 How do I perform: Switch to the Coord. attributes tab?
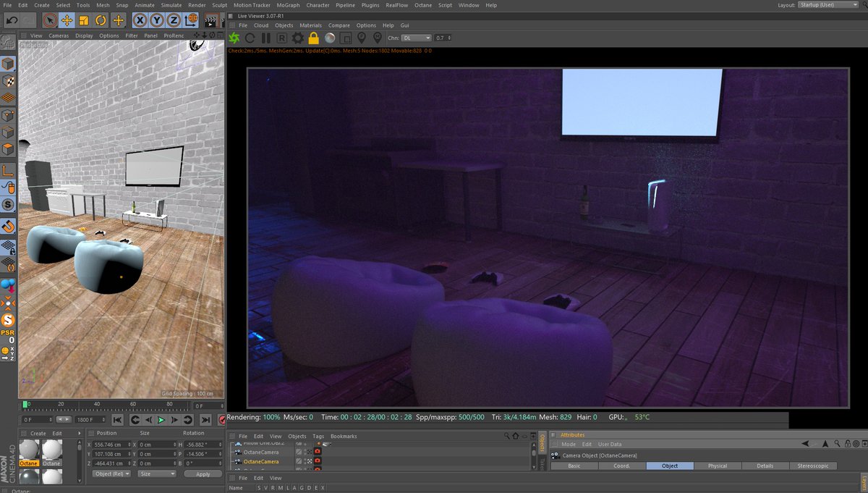(x=622, y=466)
